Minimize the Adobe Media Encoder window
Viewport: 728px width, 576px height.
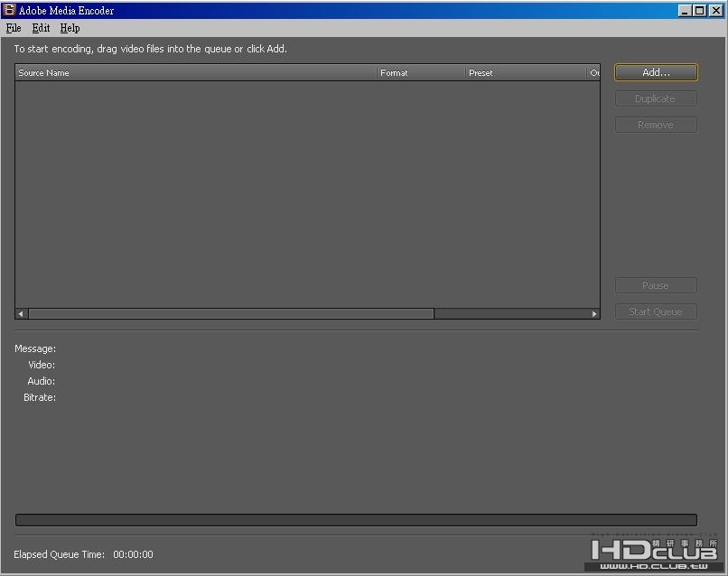(x=685, y=10)
